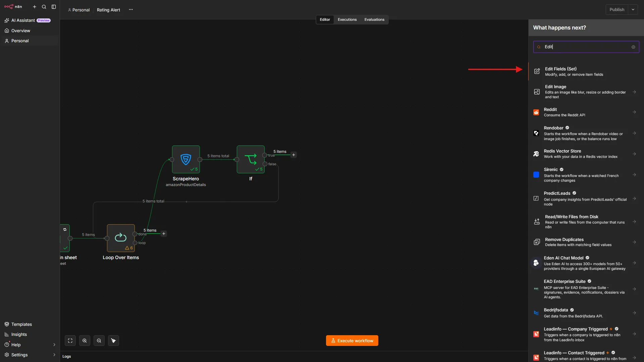This screenshot has height=362, width=644.
Task: Expand Edit Image actions arrow
Action: [634, 92]
